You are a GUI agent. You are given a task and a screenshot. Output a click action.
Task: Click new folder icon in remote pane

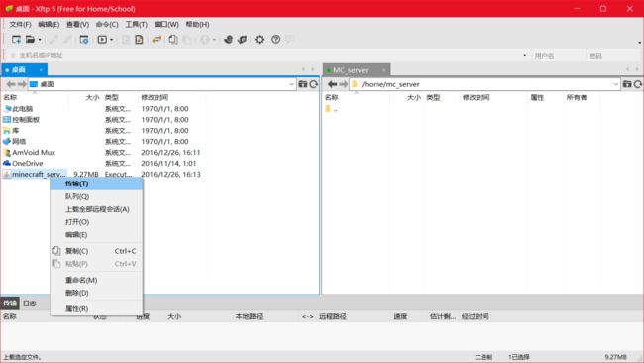[627, 84]
